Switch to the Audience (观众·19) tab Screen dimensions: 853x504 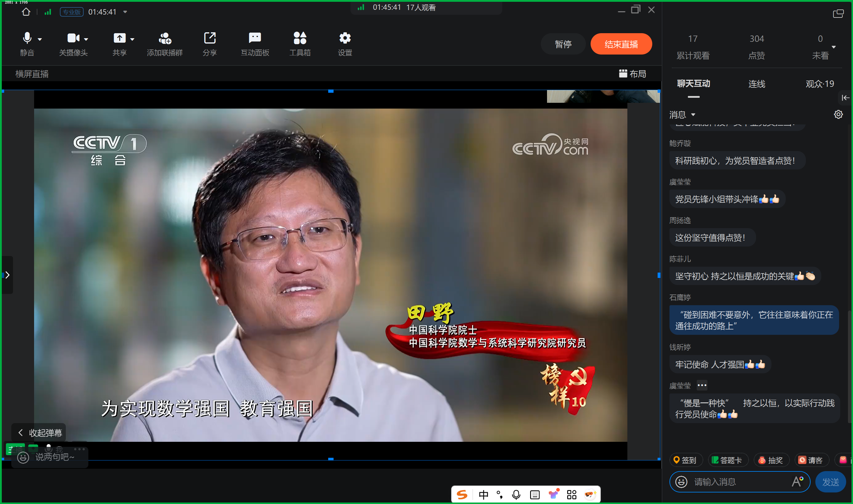click(x=819, y=84)
